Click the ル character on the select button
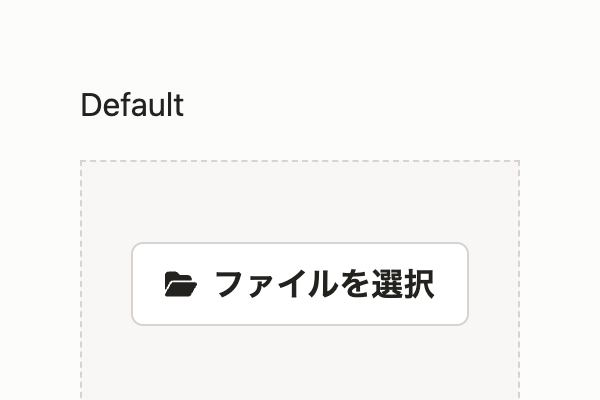The image size is (600, 400). (x=322, y=284)
